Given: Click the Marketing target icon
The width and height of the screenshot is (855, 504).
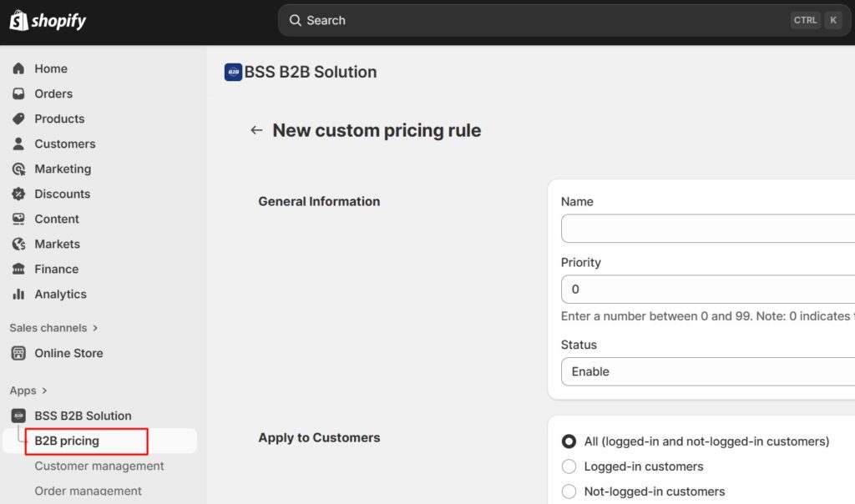Looking at the screenshot, I should (x=18, y=169).
